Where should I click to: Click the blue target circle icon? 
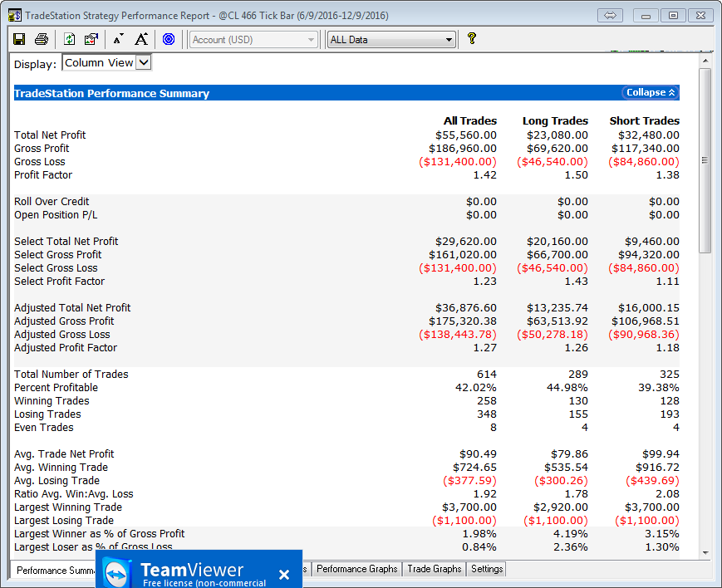click(169, 39)
